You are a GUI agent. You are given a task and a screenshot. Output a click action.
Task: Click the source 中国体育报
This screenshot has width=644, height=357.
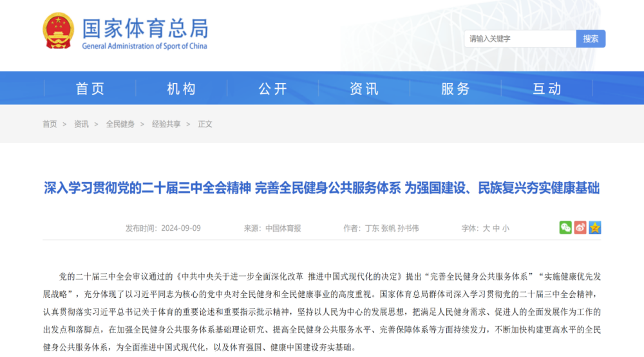pyautogui.click(x=283, y=228)
